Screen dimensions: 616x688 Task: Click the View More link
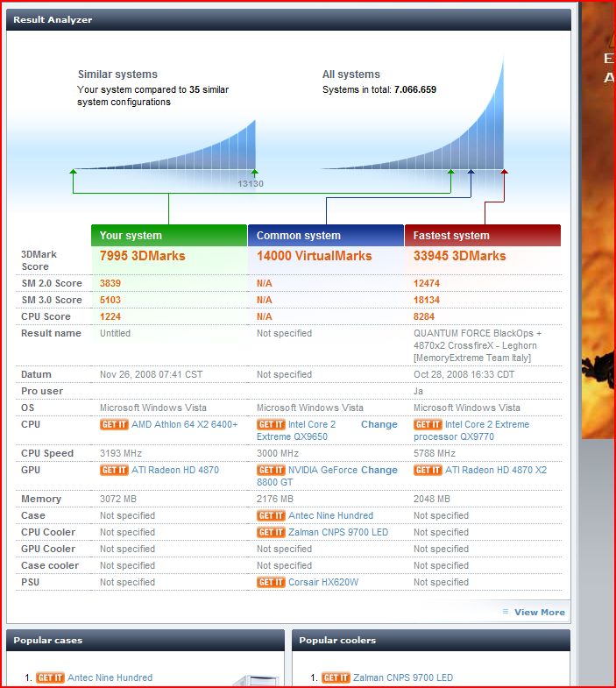540,612
